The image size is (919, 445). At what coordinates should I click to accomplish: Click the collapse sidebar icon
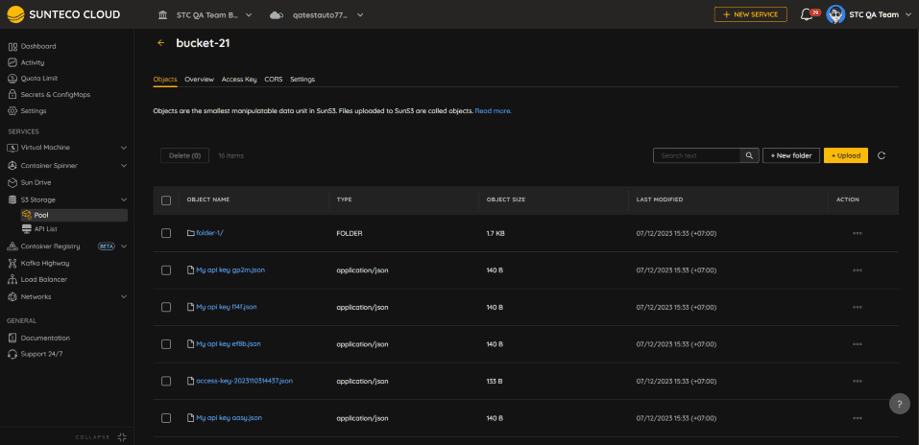coord(122,437)
